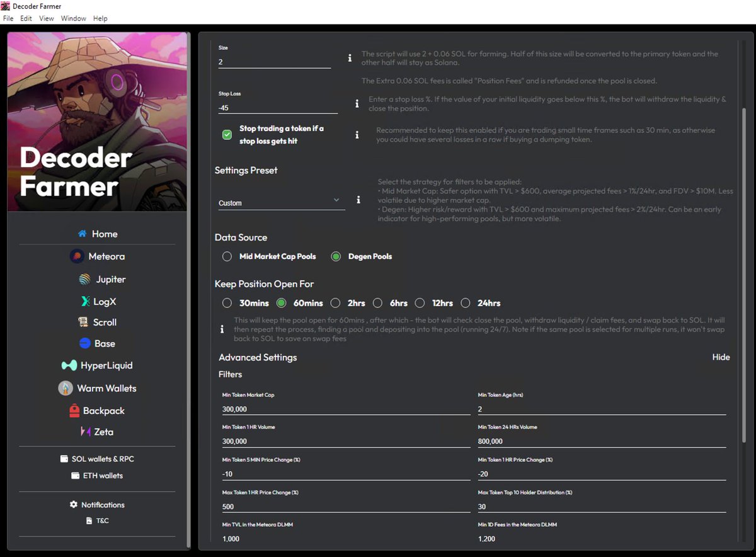Pick the 24hrs duration radio
Viewport: 756px width, 557px height.
(x=465, y=303)
